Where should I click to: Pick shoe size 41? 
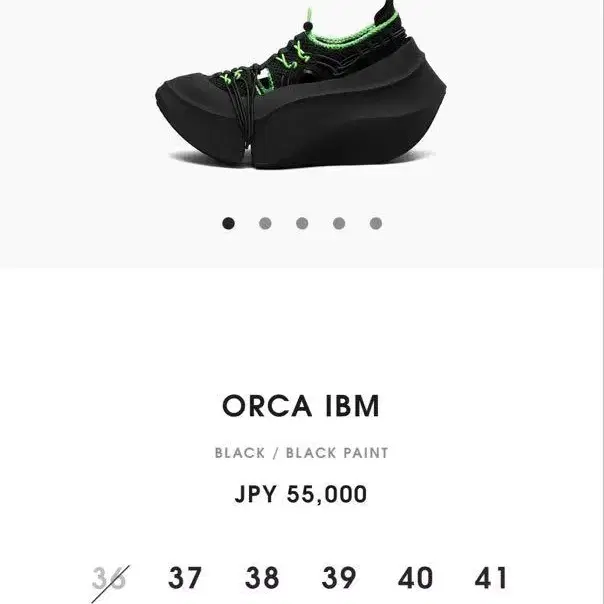point(491,578)
